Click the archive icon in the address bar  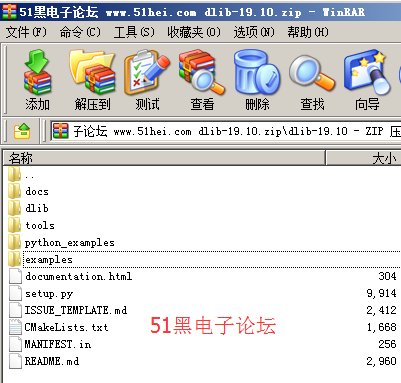(x=60, y=131)
